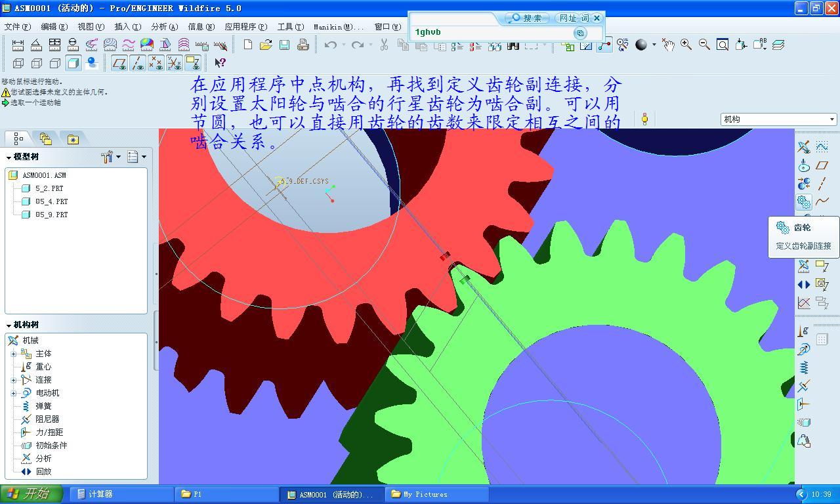Click the measure results graph icon
The image size is (840, 504).
click(x=804, y=303)
